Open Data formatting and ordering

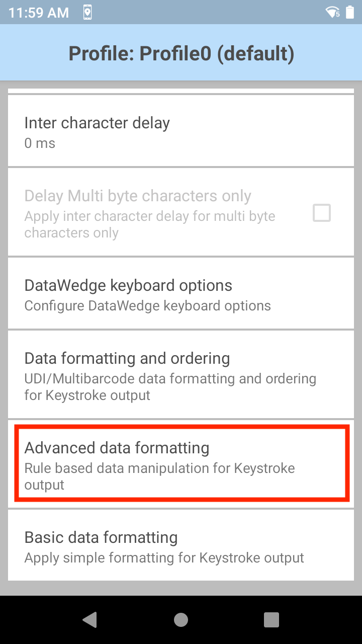tap(181, 375)
